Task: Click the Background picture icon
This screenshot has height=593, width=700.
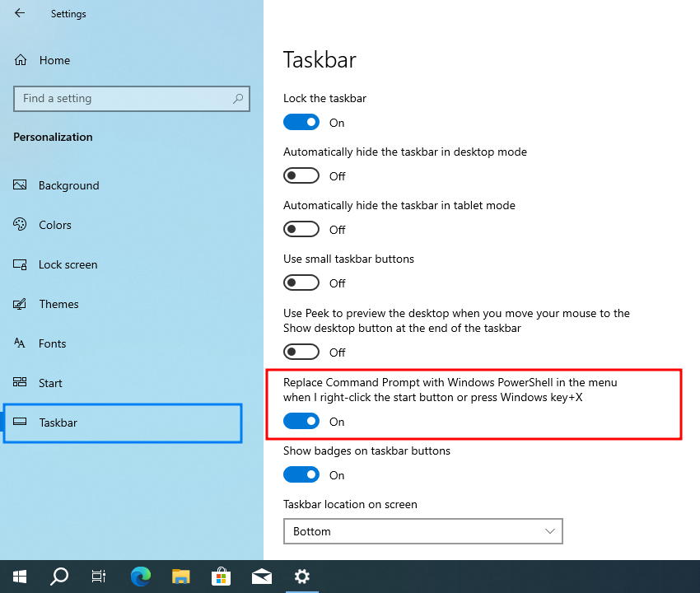Action: pyautogui.click(x=20, y=184)
